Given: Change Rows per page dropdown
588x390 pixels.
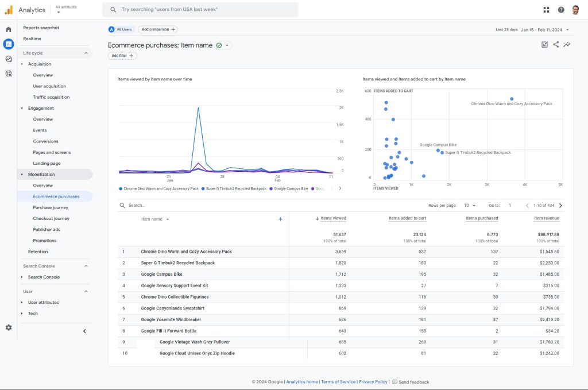Looking at the screenshot, I should 470,206.
